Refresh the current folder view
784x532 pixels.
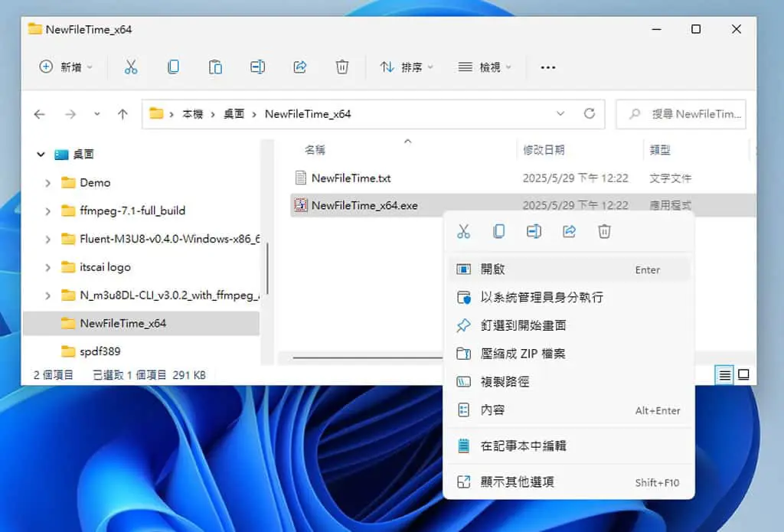click(x=590, y=113)
